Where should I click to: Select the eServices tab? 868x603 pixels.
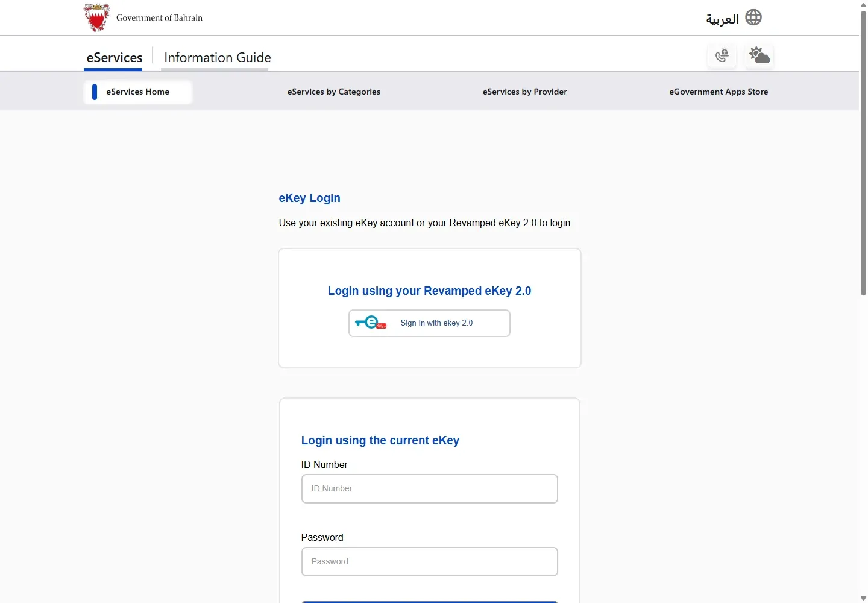(x=115, y=57)
